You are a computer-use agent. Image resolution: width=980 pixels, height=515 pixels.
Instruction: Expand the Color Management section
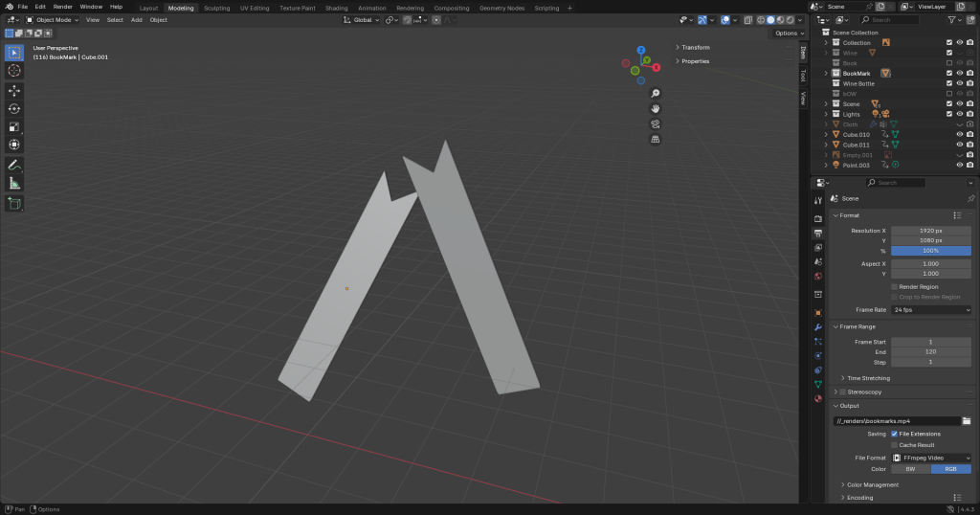point(874,485)
